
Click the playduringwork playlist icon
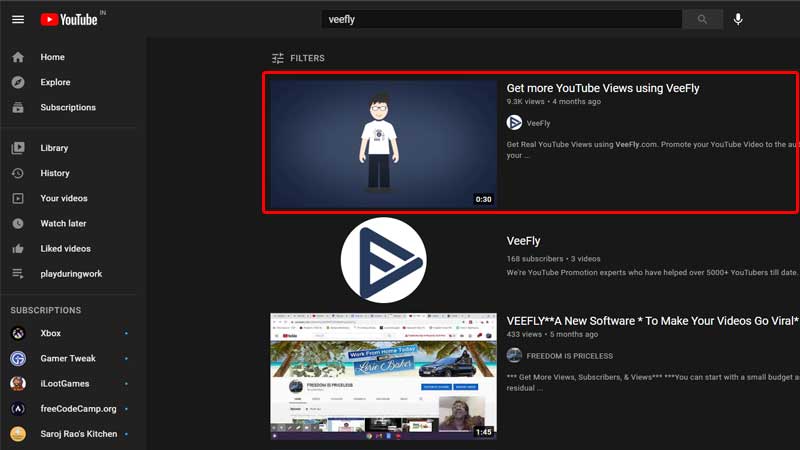[18, 273]
